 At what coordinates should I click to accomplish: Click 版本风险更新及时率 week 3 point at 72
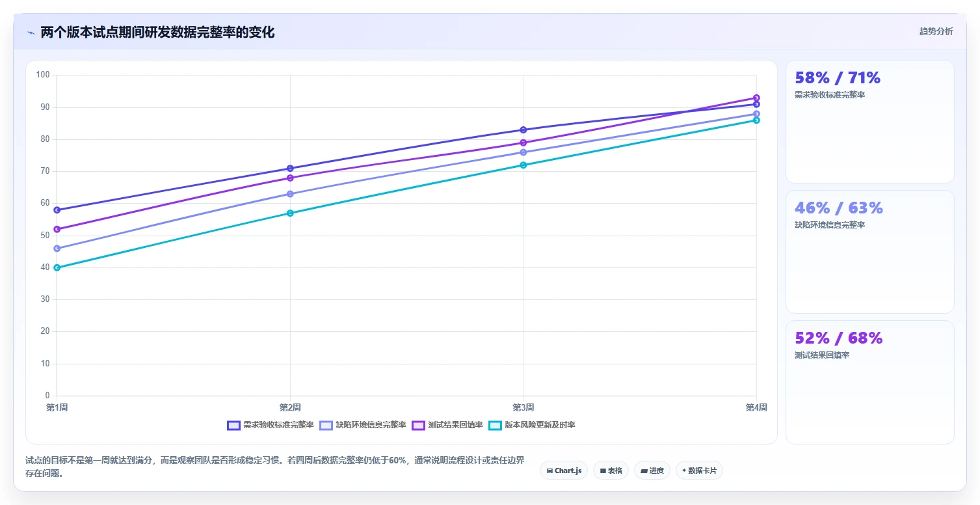click(x=523, y=165)
